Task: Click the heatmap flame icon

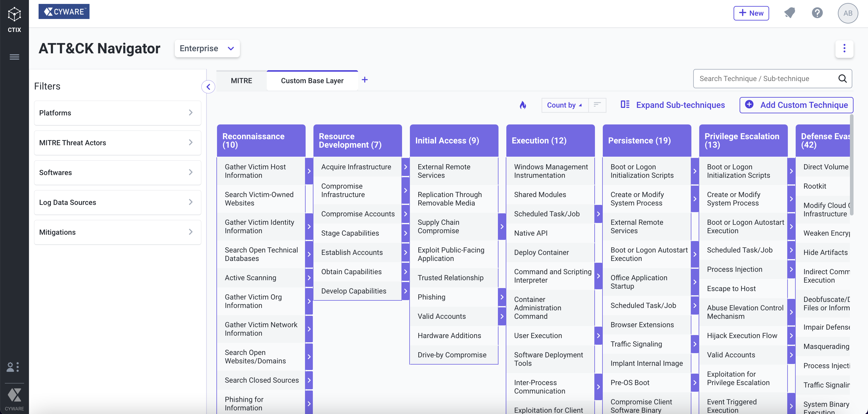Action: [523, 105]
